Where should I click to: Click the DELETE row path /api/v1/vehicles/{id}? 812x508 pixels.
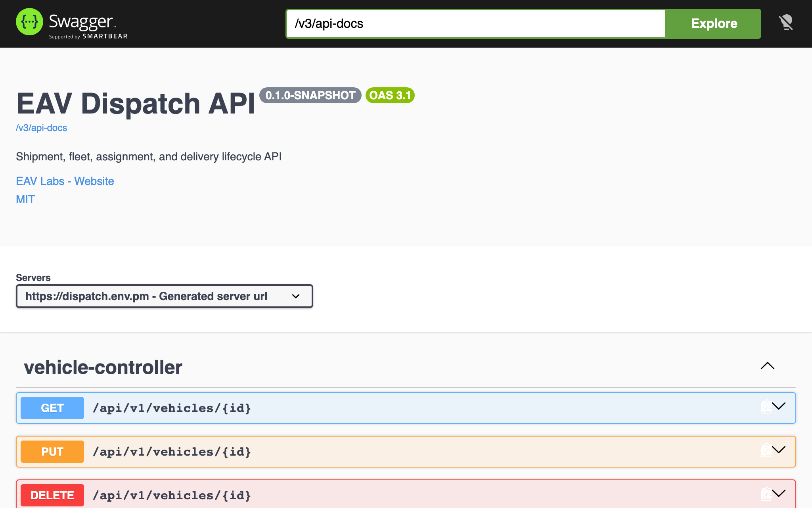[172, 495]
